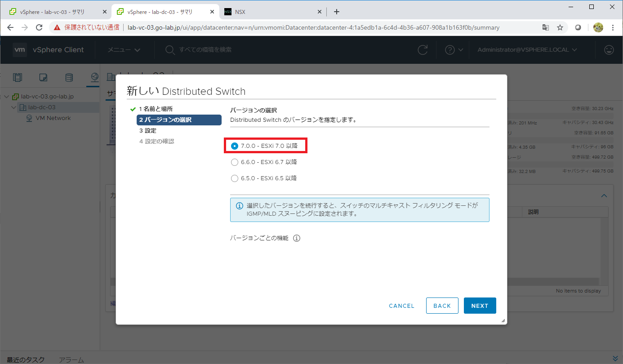Click the info icon beside バージョンごとの機能
This screenshot has height=364, width=623.
pyautogui.click(x=297, y=238)
